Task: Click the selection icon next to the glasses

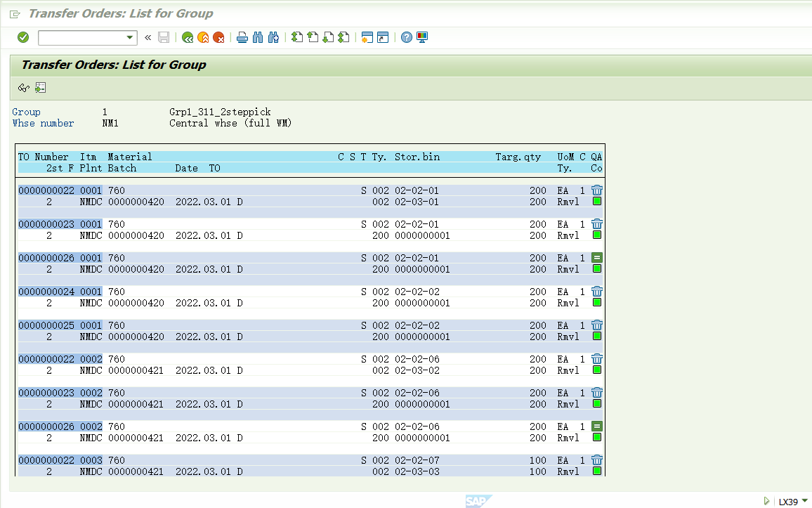Action: pos(41,88)
